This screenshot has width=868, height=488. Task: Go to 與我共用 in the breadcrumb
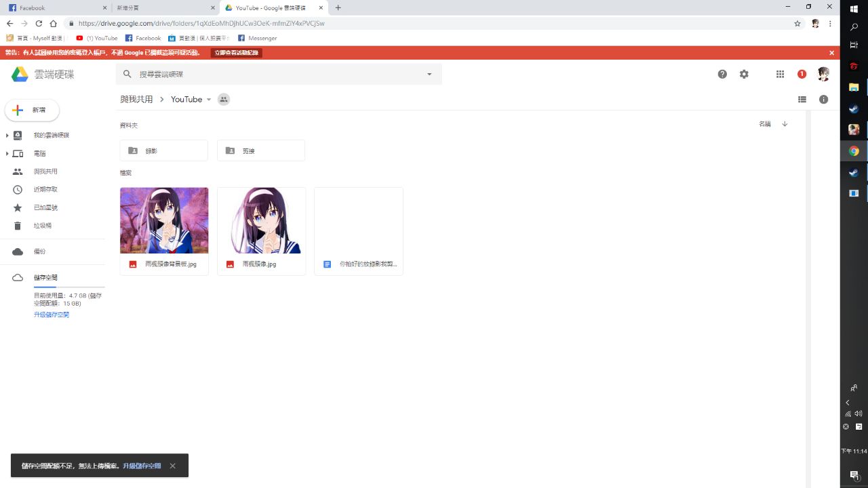(136, 99)
